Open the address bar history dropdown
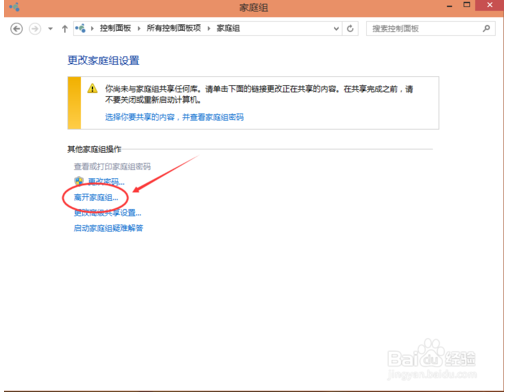 point(336,29)
